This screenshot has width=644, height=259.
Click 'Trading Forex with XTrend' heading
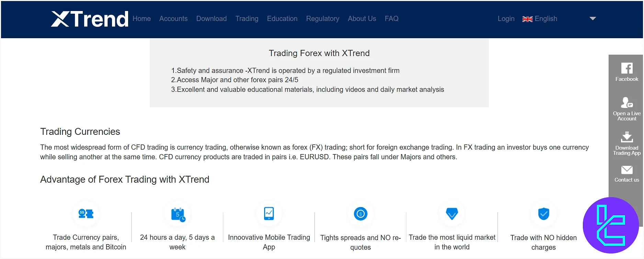click(x=319, y=53)
